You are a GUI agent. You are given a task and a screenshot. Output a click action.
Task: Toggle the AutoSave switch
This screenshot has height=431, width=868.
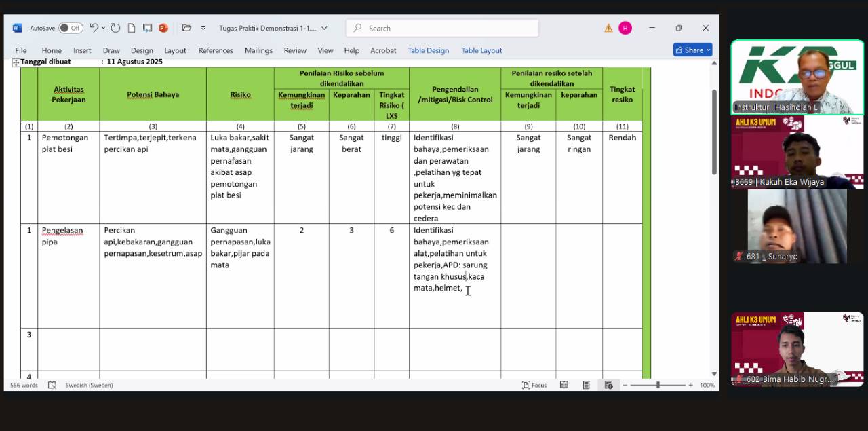tap(71, 28)
